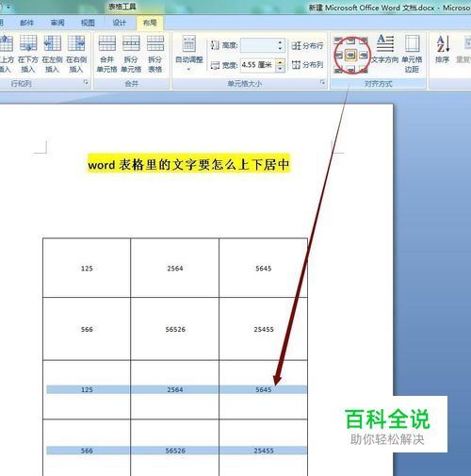This screenshot has height=476, width=471.
Task: Insert a column to the left (在左侧插入)
Action: [x=52, y=54]
